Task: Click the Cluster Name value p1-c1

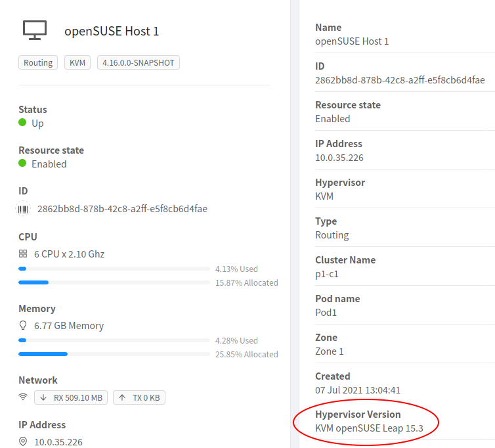Action: pos(327,274)
